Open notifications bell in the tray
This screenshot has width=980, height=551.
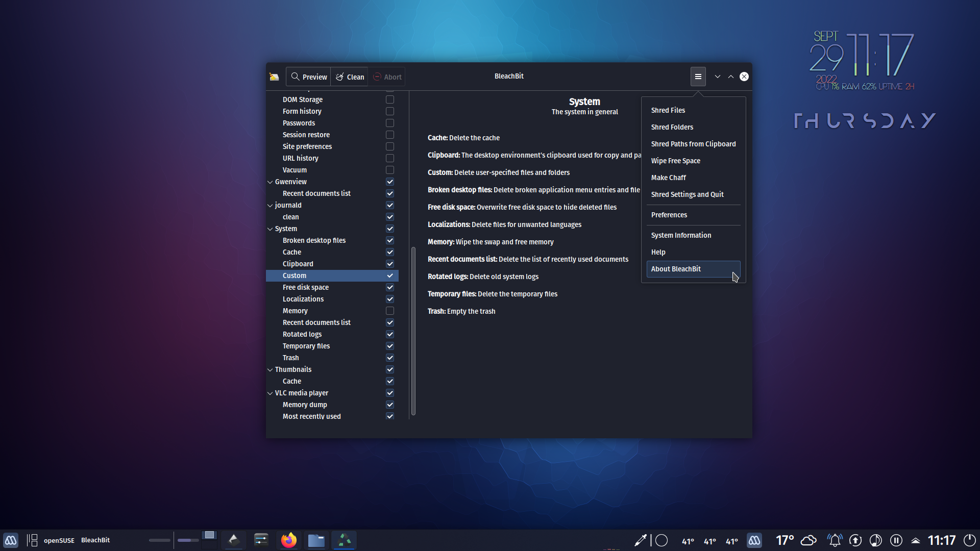pyautogui.click(x=835, y=540)
